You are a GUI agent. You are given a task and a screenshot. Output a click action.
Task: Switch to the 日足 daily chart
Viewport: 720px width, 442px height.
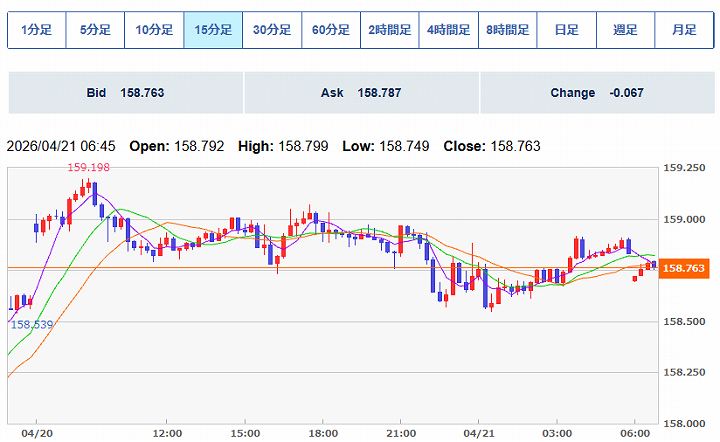click(567, 30)
